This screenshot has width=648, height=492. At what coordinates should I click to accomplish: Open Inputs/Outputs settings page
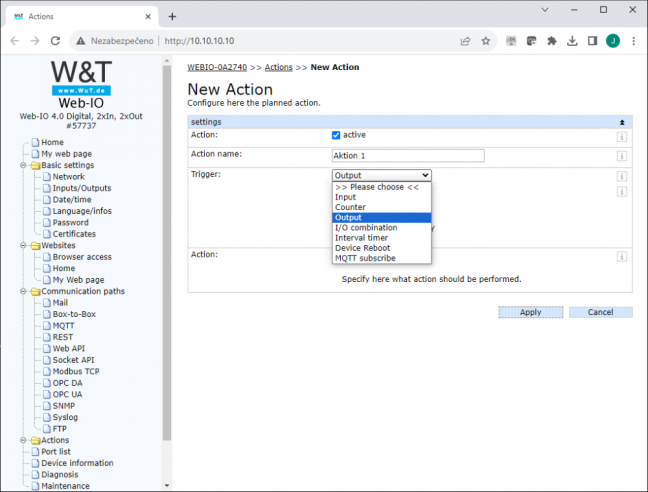[x=82, y=188]
